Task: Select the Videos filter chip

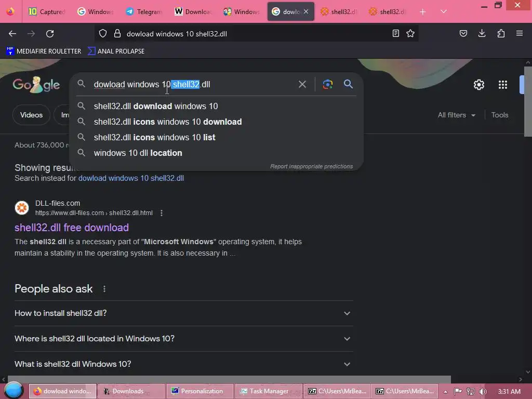Action: tap(31, 115)
